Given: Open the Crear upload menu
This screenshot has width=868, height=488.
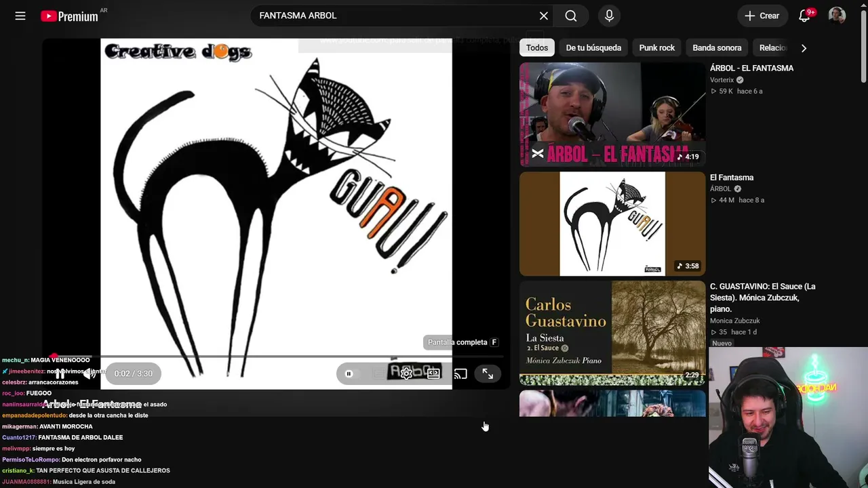Looking at the screenshot, I should point(762,16).
